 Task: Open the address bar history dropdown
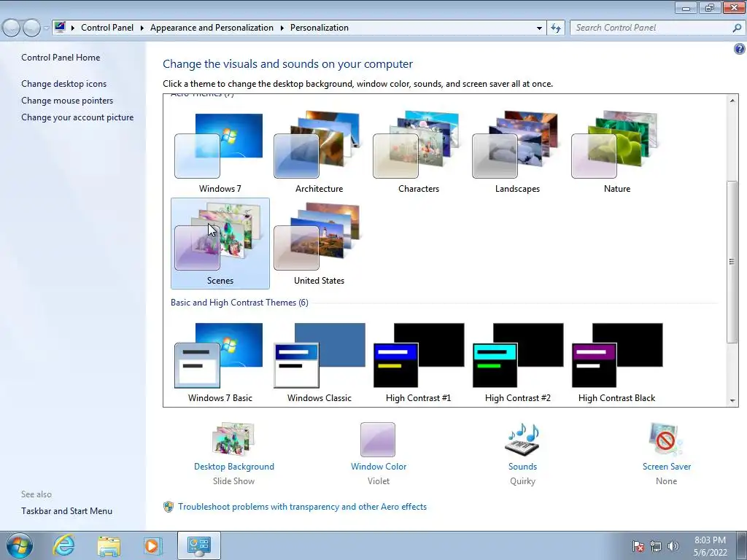click(539, 28)
